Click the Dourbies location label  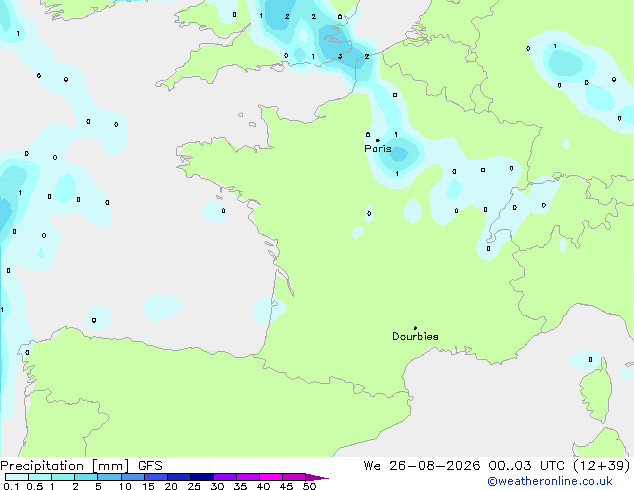pos(415,336)
